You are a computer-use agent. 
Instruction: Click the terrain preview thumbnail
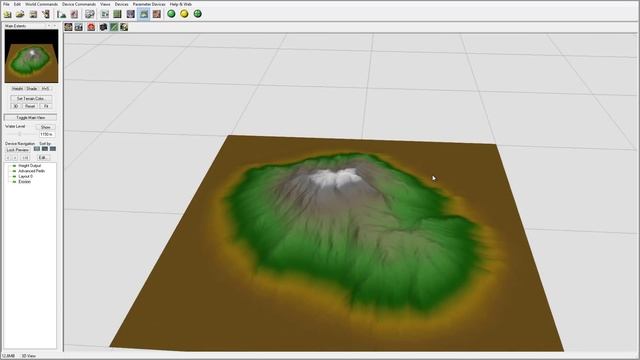(31, 56)
